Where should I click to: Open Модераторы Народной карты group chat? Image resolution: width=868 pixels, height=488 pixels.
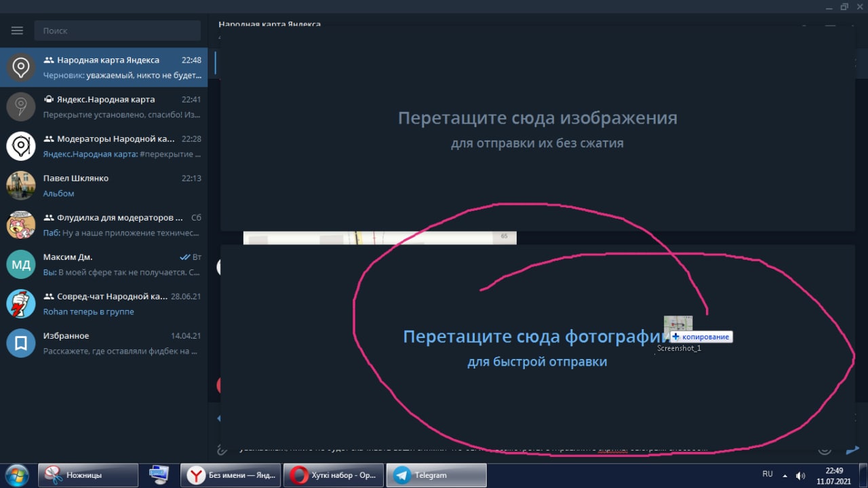(104, 146)
